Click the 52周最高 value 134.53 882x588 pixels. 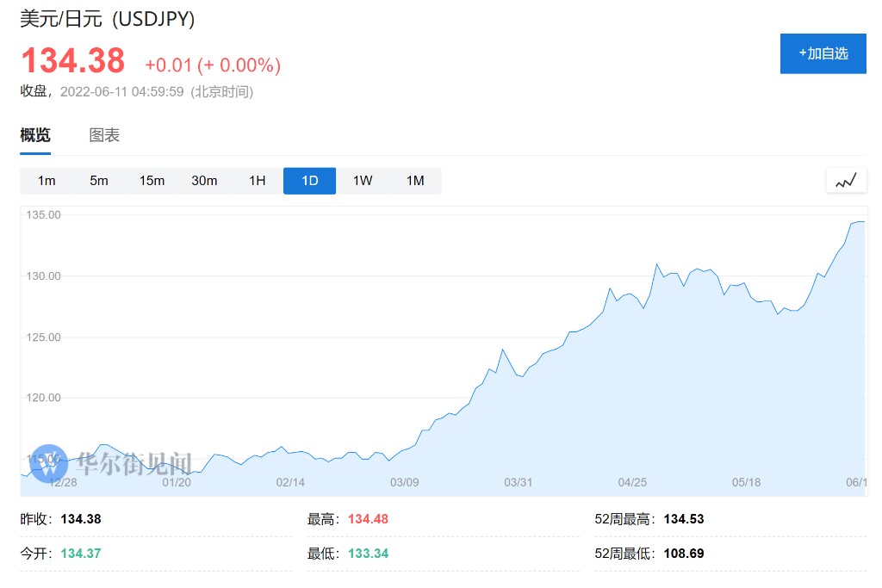coord(684,519)
